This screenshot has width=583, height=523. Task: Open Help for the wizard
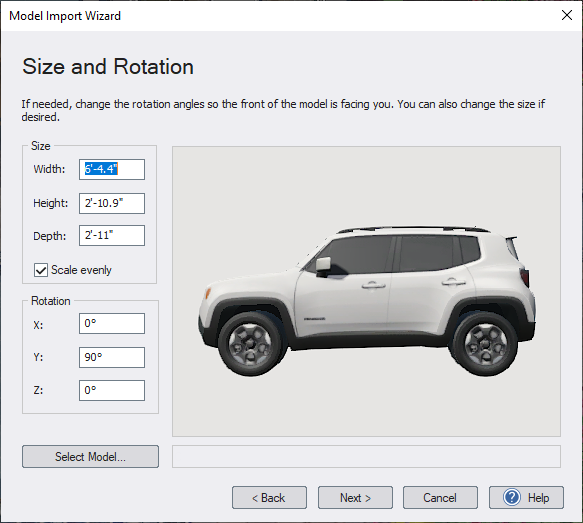(526, 497)
